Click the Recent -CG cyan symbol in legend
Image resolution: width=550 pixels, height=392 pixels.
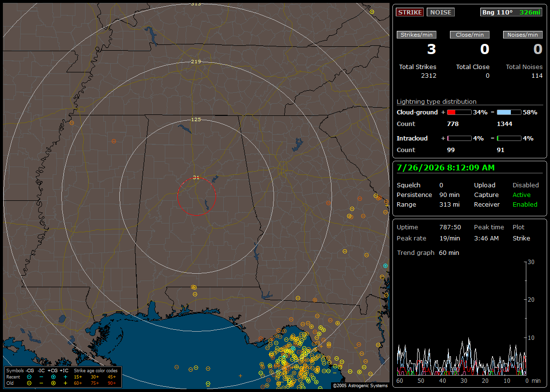[29, 377]
